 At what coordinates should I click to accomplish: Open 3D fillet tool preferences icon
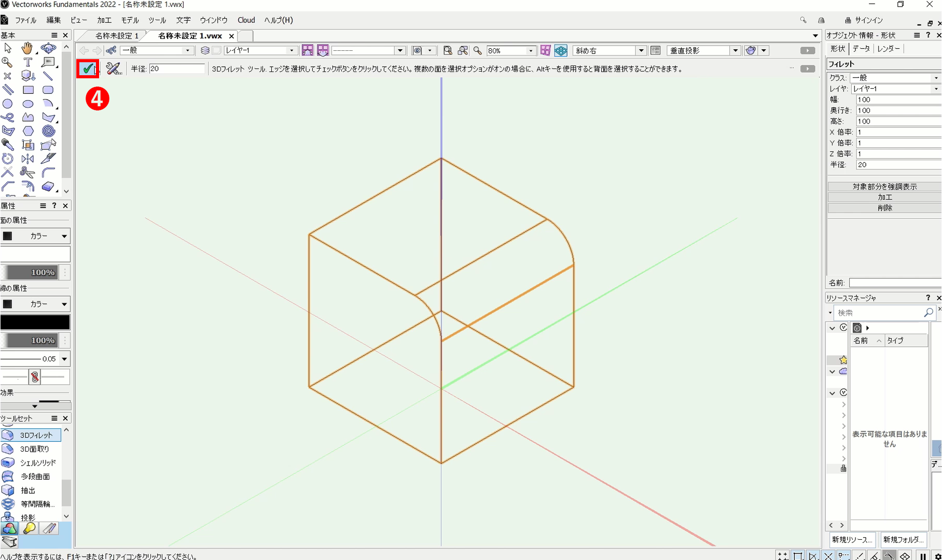pos(114,68)
